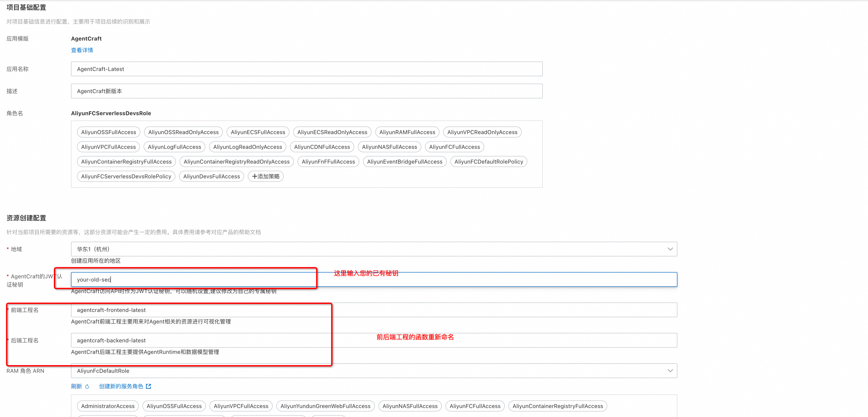The width and height of the screenshot is (868, 417).
Task: Click the 添加策略 button
Action: 266,176
